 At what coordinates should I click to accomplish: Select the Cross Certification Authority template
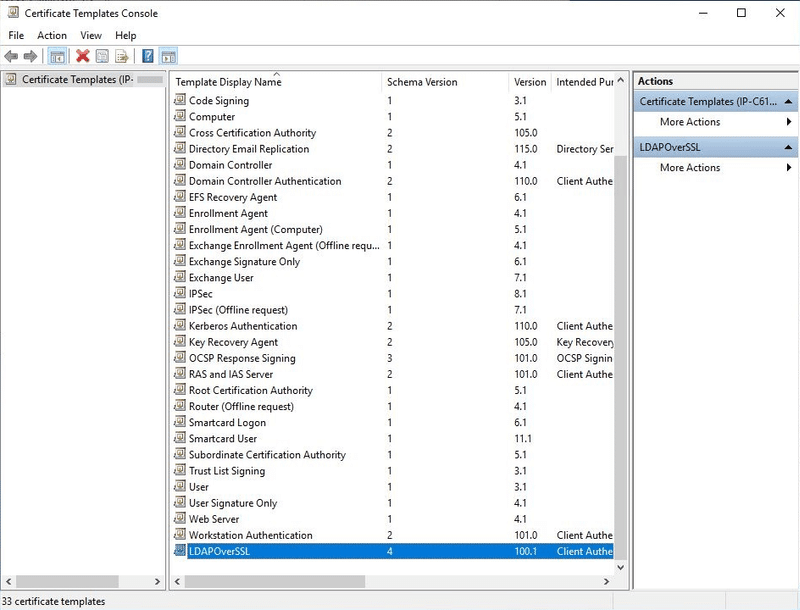tap(252, 133)
